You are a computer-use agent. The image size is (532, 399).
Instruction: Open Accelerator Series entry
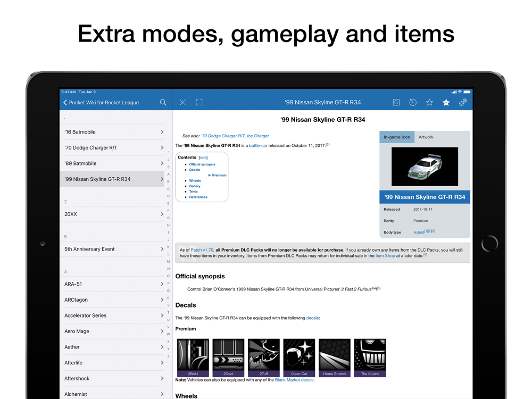112,315
